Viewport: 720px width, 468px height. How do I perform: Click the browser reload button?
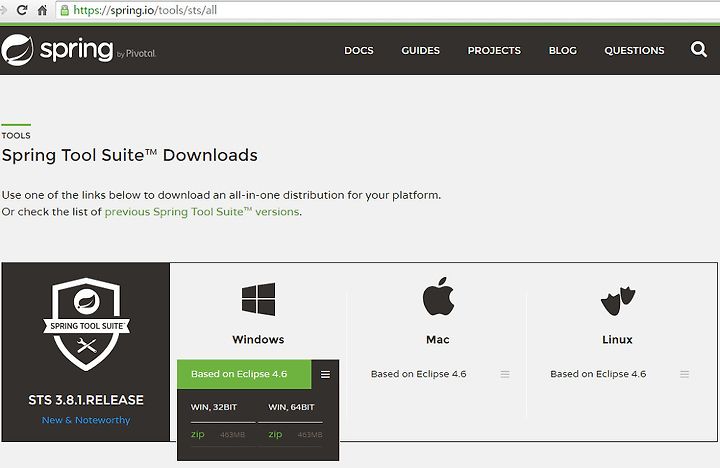click(x=22, y=10)
